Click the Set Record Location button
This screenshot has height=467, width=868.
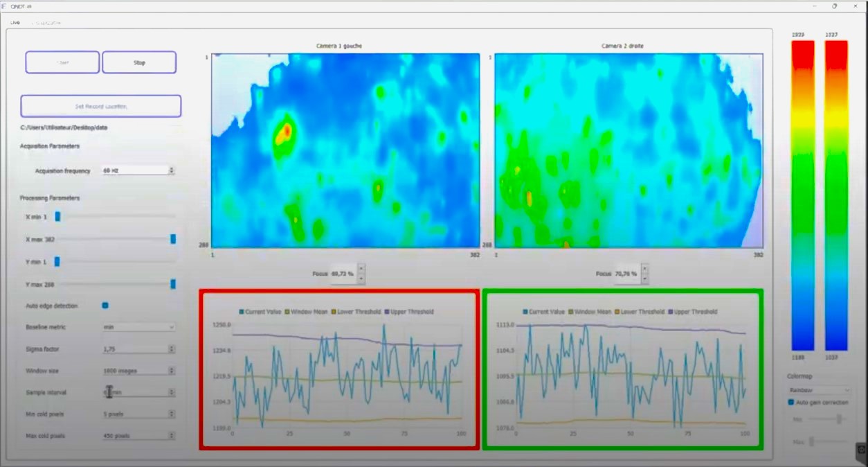101,106
